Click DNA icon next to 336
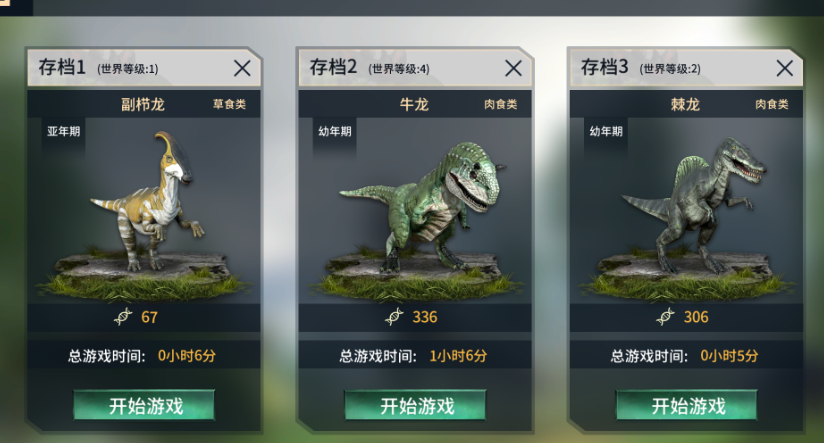The image size is (824, 443). point(394,317)
